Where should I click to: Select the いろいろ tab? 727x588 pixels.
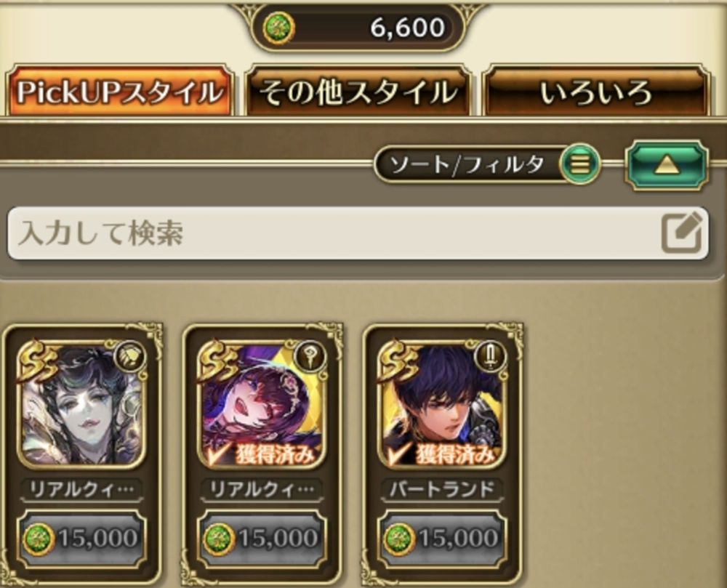(596, 92)
